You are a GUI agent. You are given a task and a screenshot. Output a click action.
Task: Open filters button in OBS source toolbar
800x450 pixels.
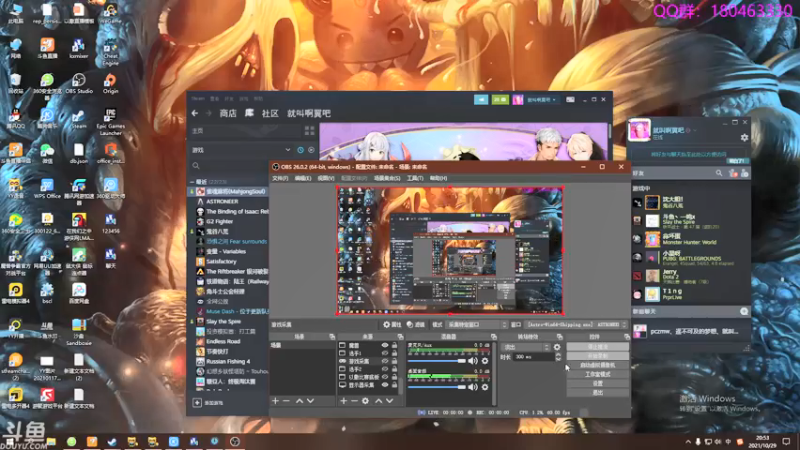pos(416,324)
